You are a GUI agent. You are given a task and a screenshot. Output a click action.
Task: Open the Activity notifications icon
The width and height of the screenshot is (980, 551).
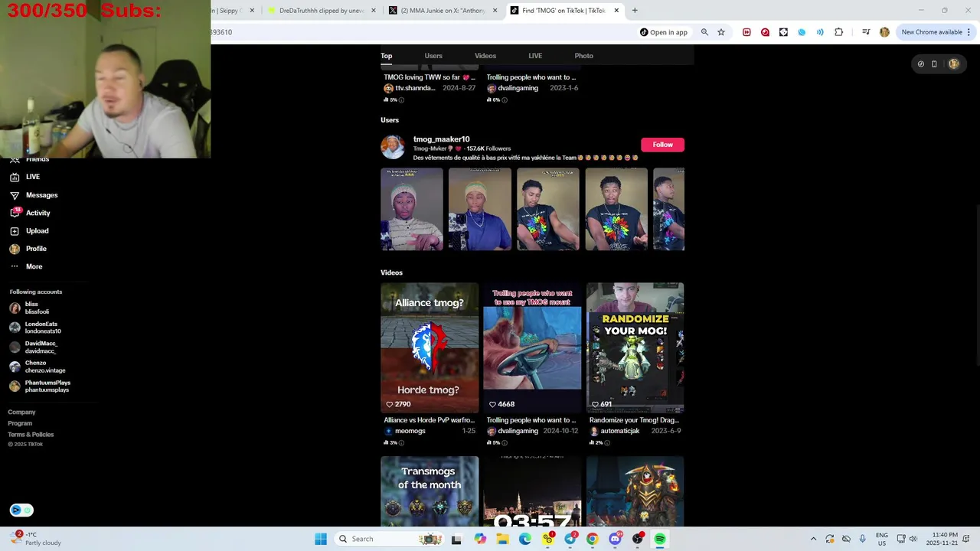pos(15,213)
